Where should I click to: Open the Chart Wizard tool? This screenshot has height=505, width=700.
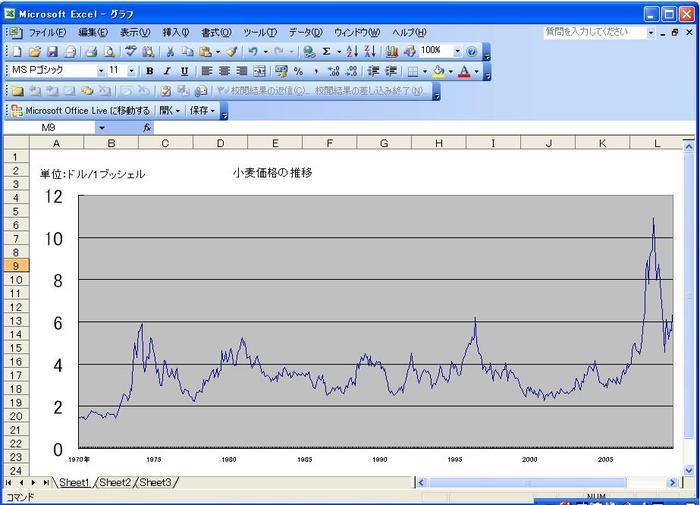pyautogui.click(x=392, y=51)
